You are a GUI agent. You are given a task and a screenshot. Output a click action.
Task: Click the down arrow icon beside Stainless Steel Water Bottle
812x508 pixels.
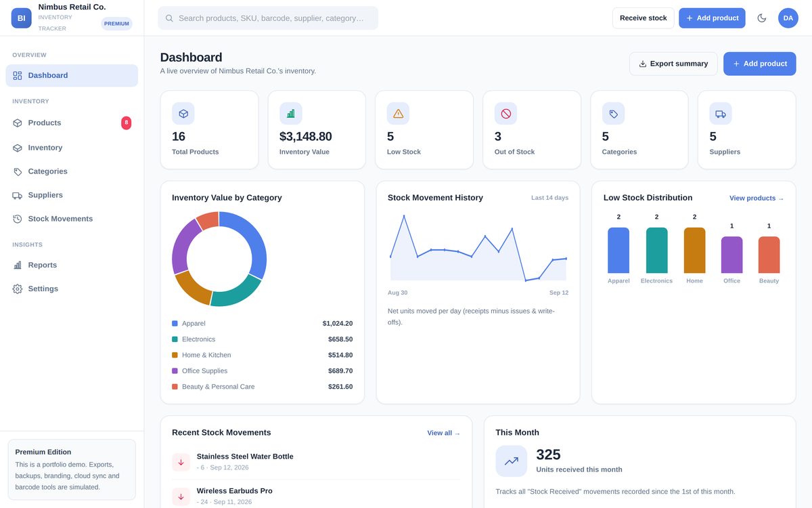pos(181,463)
